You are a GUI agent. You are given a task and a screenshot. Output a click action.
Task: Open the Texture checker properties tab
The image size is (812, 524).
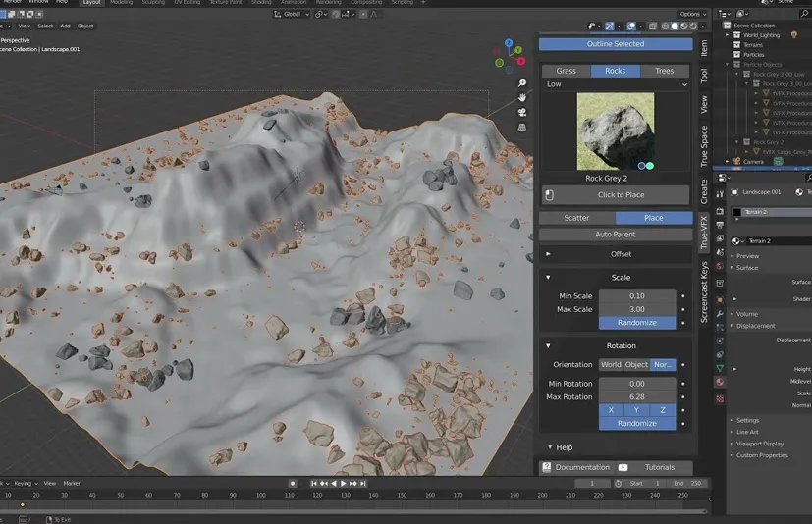click(720, 398)
